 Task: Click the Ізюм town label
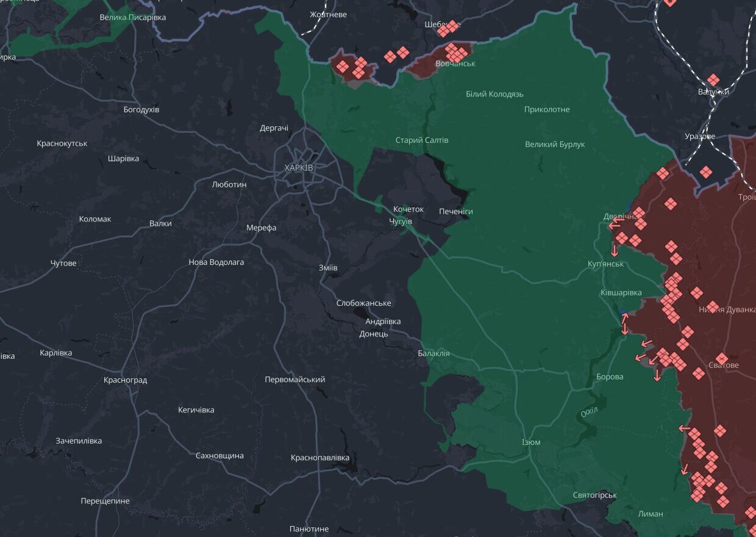tap(531, 442)
